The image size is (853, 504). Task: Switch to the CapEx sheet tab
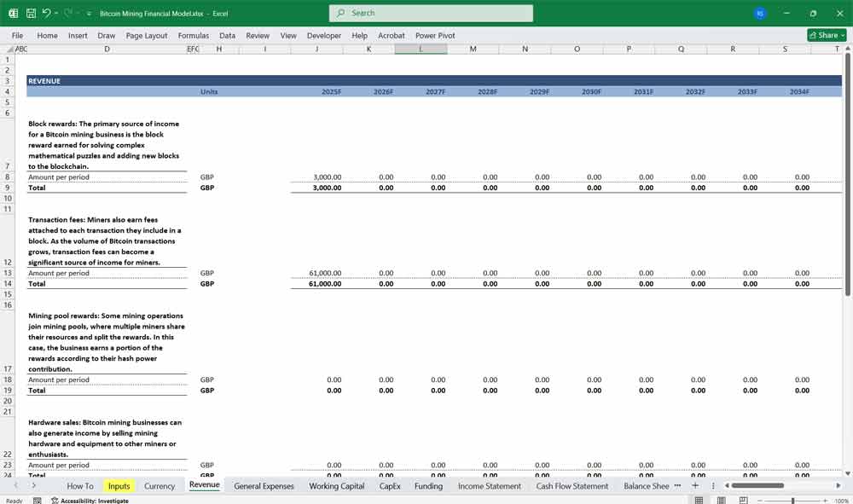pos(390,486)
